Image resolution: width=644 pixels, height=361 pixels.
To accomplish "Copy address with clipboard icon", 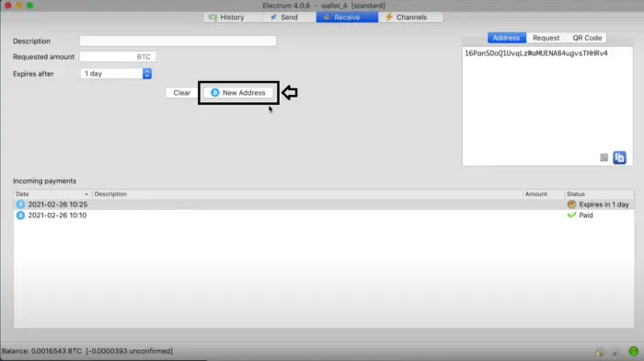I will [619, 157].
